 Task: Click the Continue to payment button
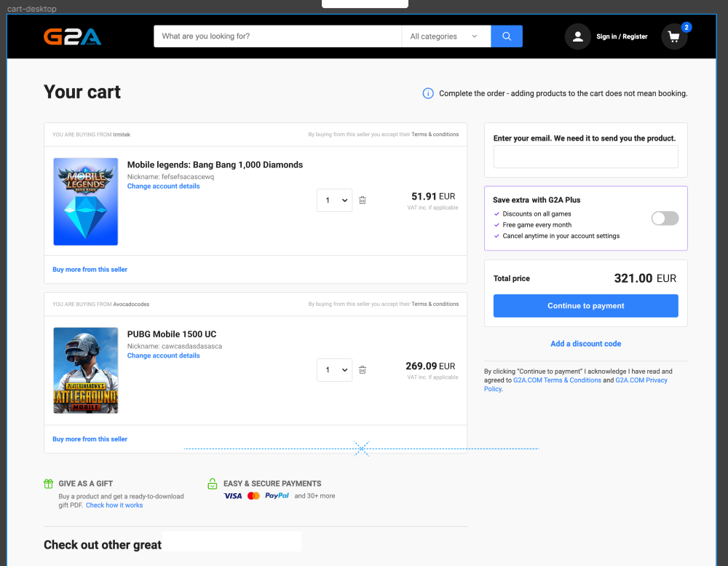[585, 305]
